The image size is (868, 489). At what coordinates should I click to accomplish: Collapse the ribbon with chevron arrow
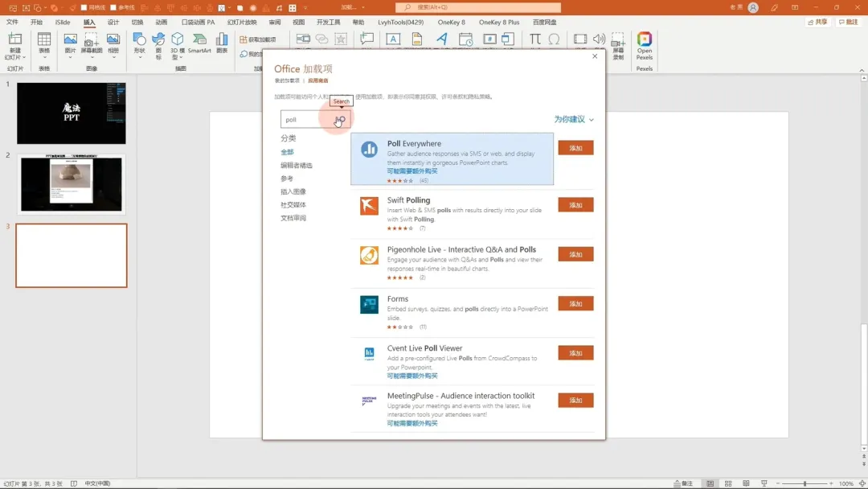[862, 70]
